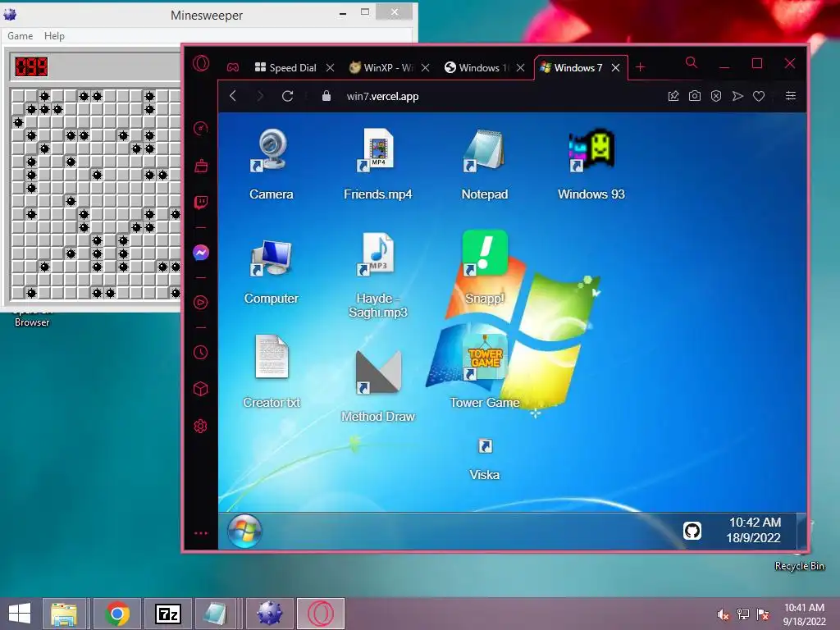
Task: Switch to Minesweeper taskbar button
Action: [x=269, y=614]
